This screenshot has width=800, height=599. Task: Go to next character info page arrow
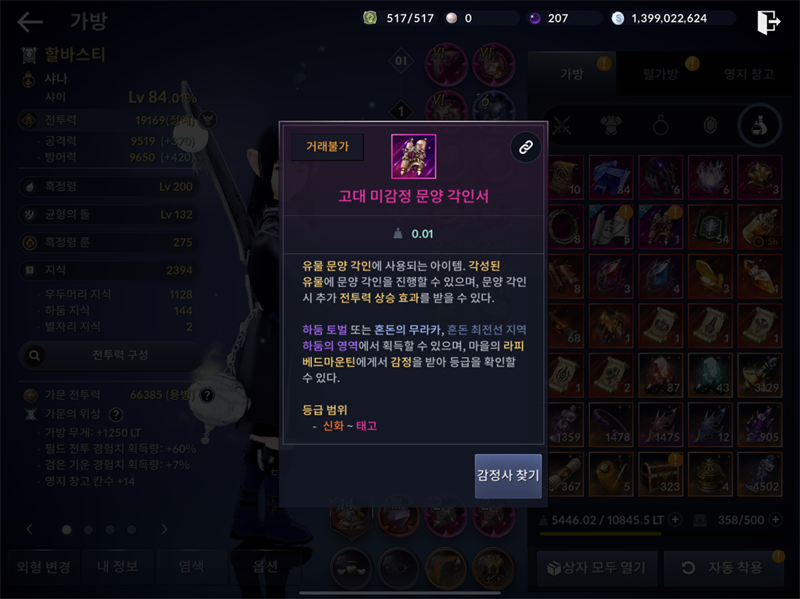tap(164, 529)
